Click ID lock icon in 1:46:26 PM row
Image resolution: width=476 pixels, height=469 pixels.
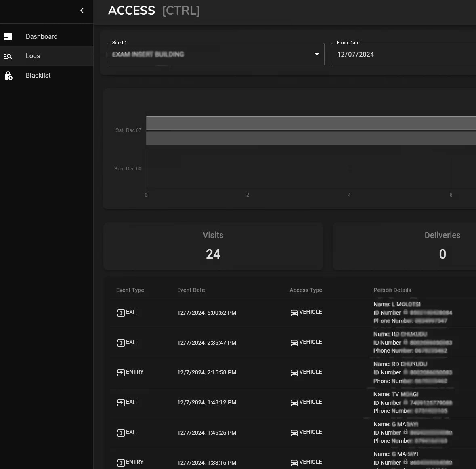405,432
